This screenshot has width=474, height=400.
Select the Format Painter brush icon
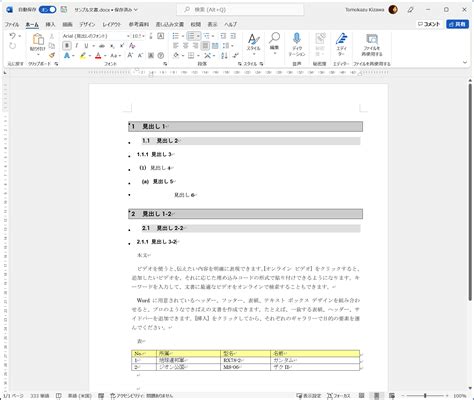pos(52,55)
